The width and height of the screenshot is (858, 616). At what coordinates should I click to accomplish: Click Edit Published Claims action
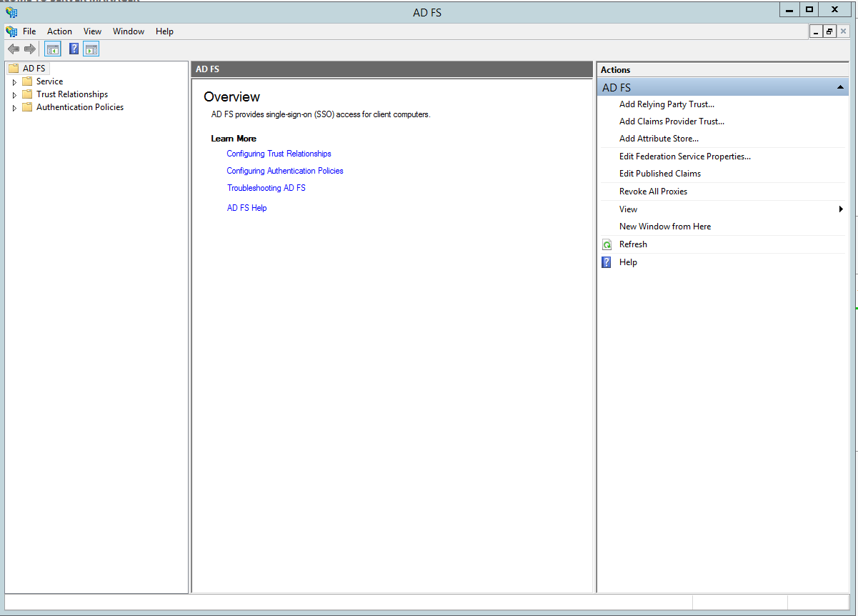coord(660,174)
